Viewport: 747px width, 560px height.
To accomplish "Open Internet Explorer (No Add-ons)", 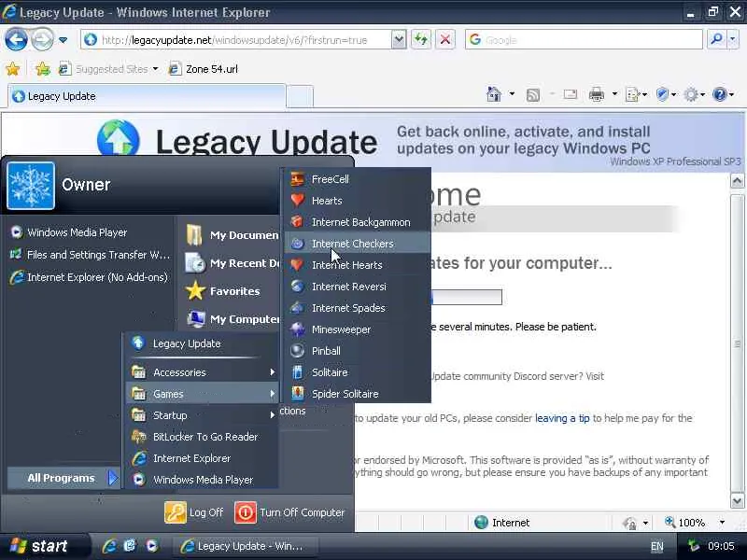I will point(89,277).
